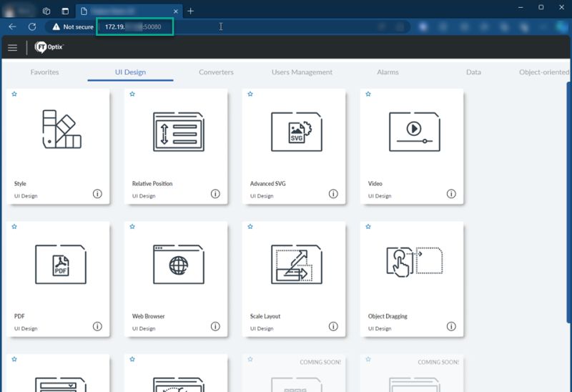This screenshot has width=572, height=392.
Task: Open the Style color palette card icon
Action: click(61, 129)
